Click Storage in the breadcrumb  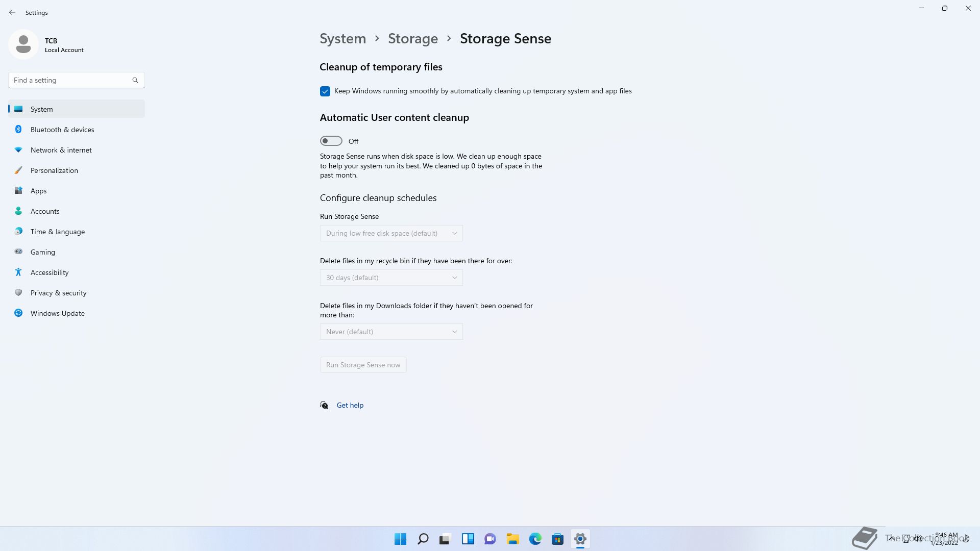tap(413, 38)
